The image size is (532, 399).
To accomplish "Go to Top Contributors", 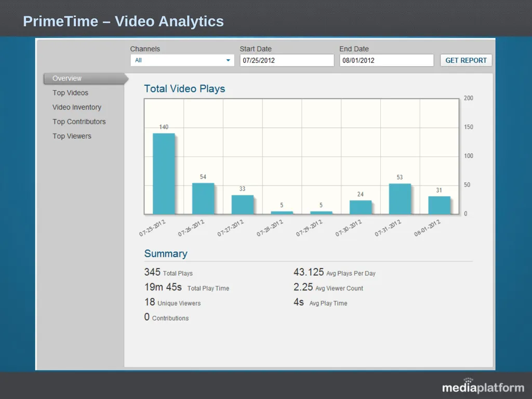I will (79, 122).
